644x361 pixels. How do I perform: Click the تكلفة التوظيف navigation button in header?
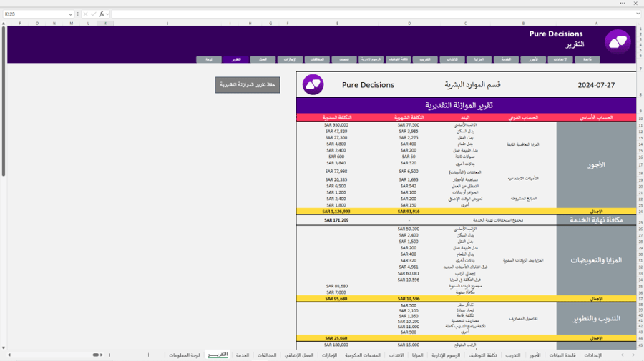tap(398, 59)
